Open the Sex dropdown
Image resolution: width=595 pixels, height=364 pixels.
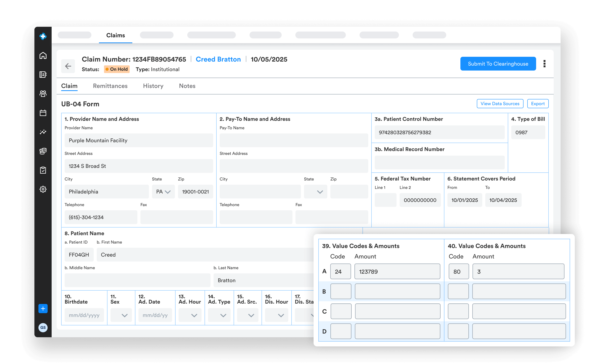coord(121,315)
